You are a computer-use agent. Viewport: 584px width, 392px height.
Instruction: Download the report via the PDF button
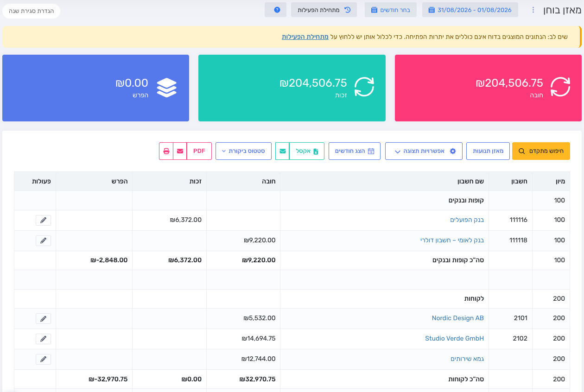click(x=199, y=151)
